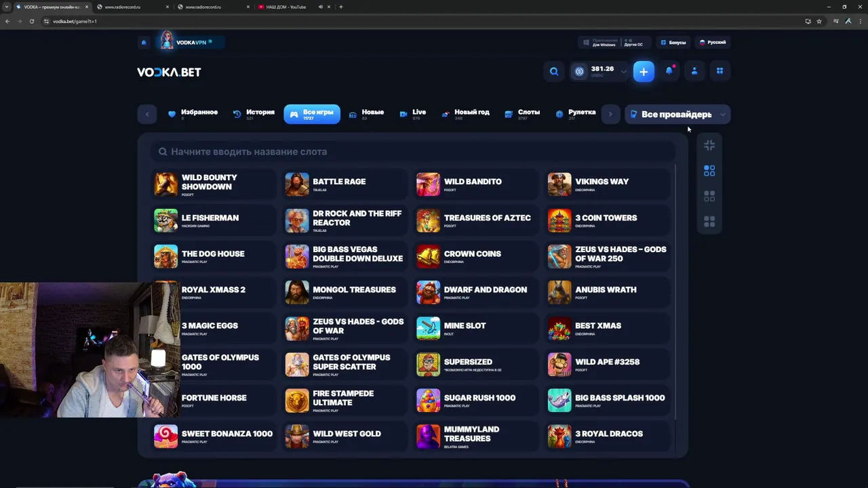
Task: Select the Live category tab
Action: pos(413,114)
